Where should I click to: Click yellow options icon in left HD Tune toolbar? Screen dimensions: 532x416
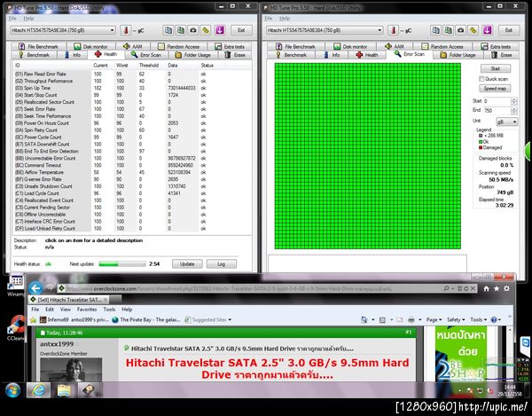coord(206,30)
